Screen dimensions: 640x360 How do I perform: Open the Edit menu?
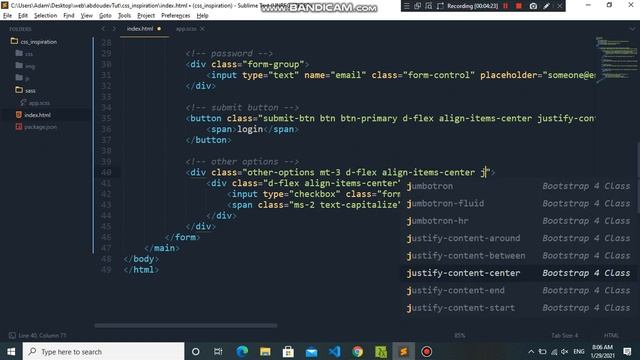coord(23,16)
